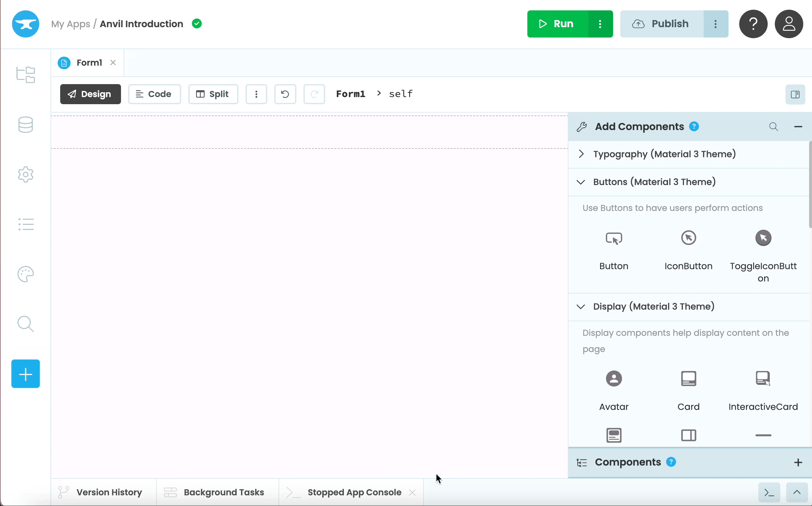
Task: Toggle the right sidebar panel visibility
Action: click(795, 94)
